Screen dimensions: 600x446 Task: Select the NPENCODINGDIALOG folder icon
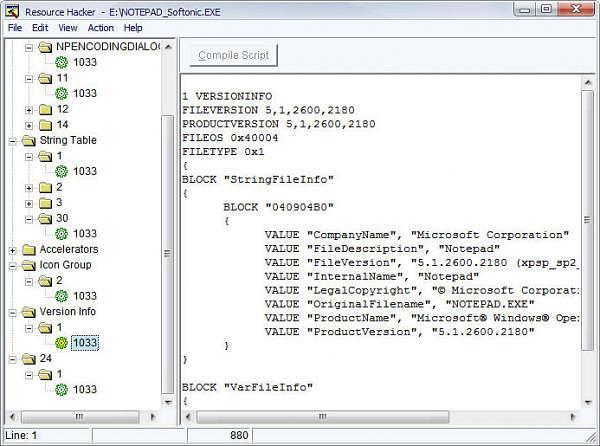[45, 47]
